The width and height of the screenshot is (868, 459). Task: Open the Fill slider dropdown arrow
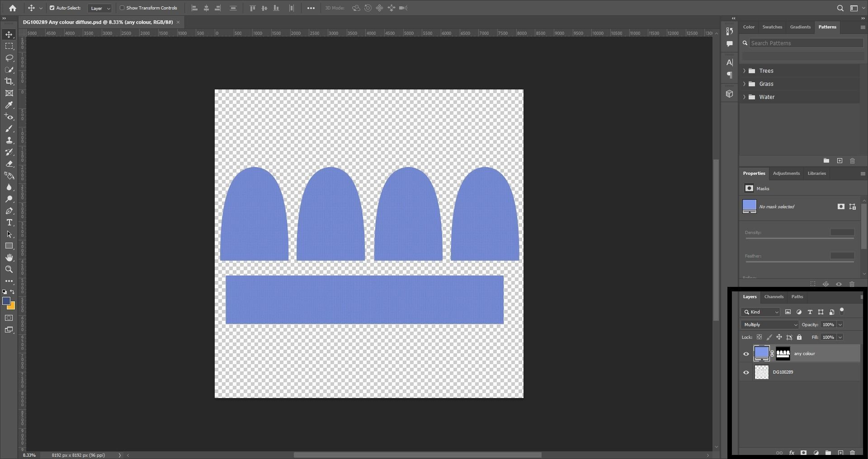point(840,337)
